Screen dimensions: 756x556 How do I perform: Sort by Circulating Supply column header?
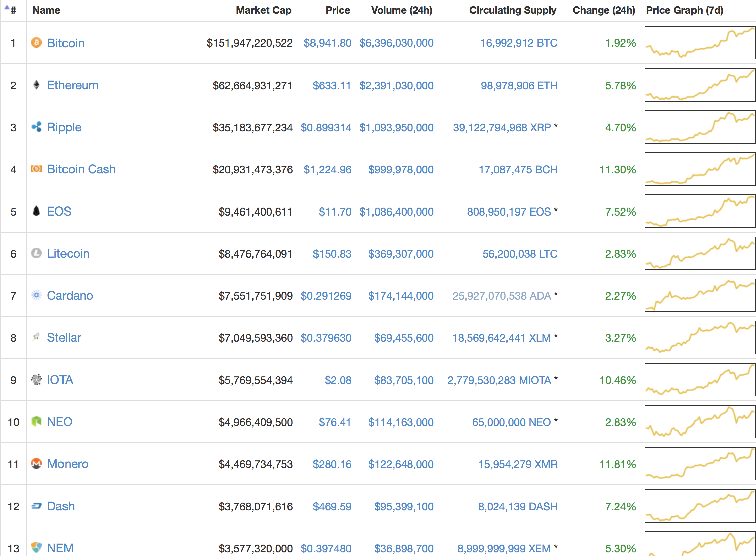(513, 10)
